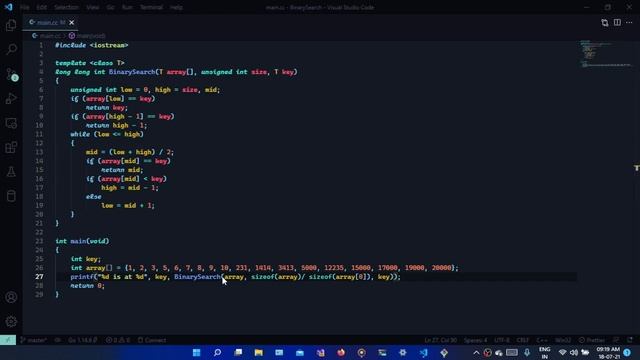Screen dimensions: 640x360
Task: Open the Search view in activity bar
Action: (x=11, y=49)
